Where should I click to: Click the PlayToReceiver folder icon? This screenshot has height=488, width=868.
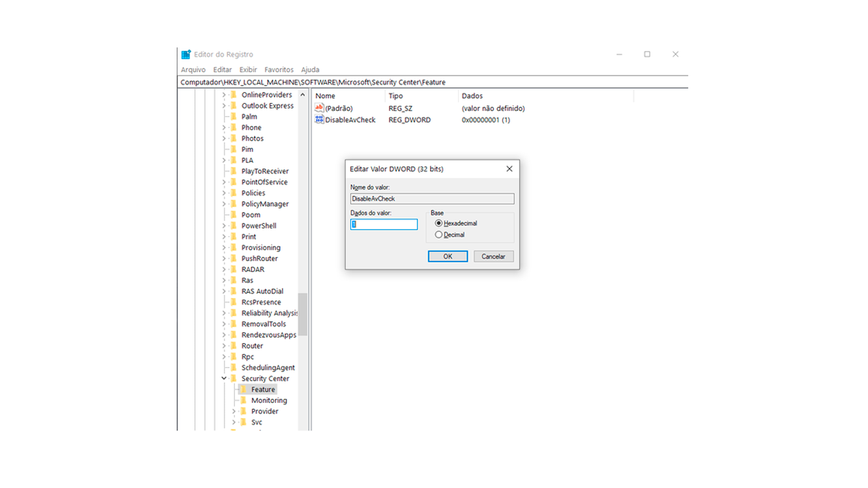(234, 171)
